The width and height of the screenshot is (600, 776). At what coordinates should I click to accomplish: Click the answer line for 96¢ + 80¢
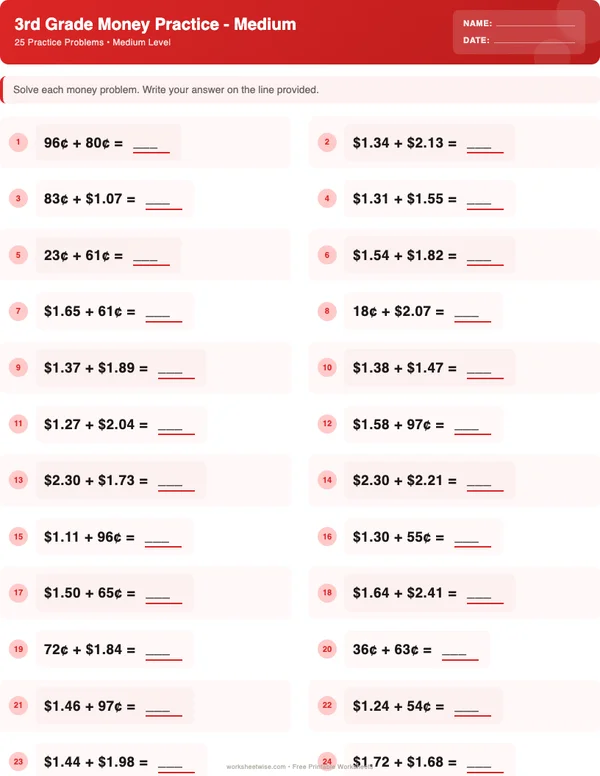click(x=151, y=145)
